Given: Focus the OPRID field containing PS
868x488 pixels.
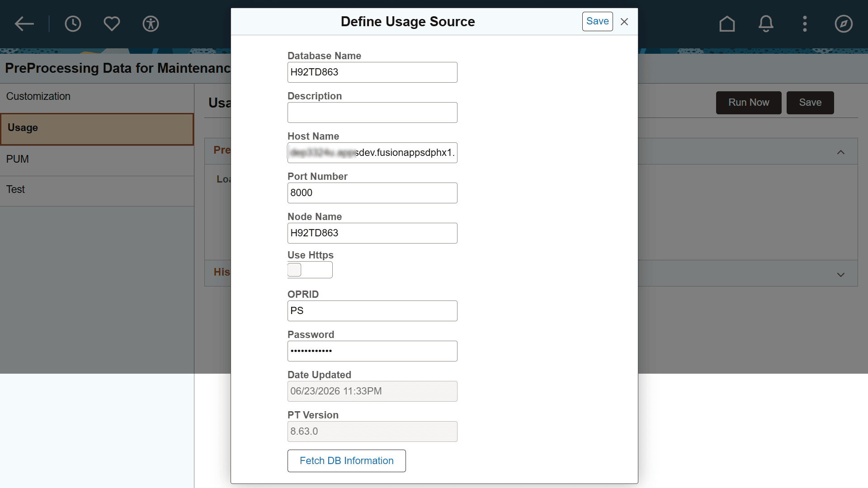Looking at the screenshot, I should 372,311.
